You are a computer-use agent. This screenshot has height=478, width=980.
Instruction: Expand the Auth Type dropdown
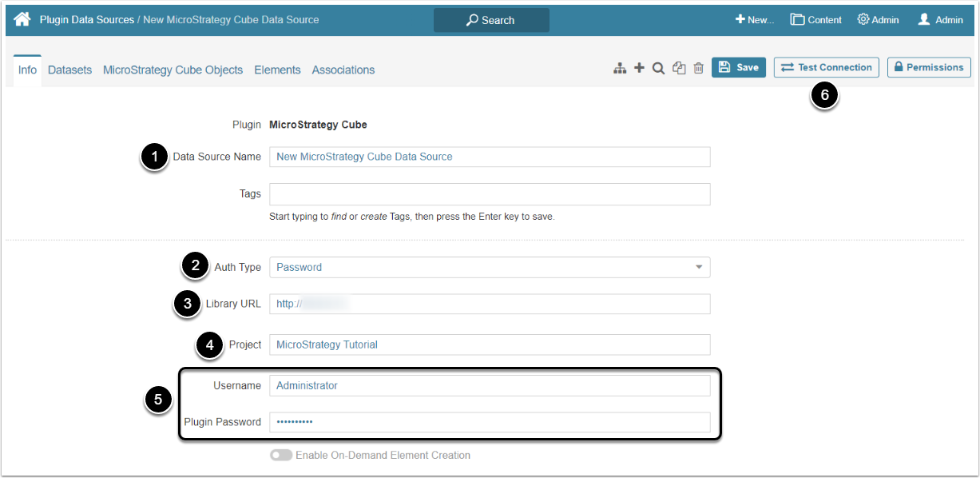490,267
